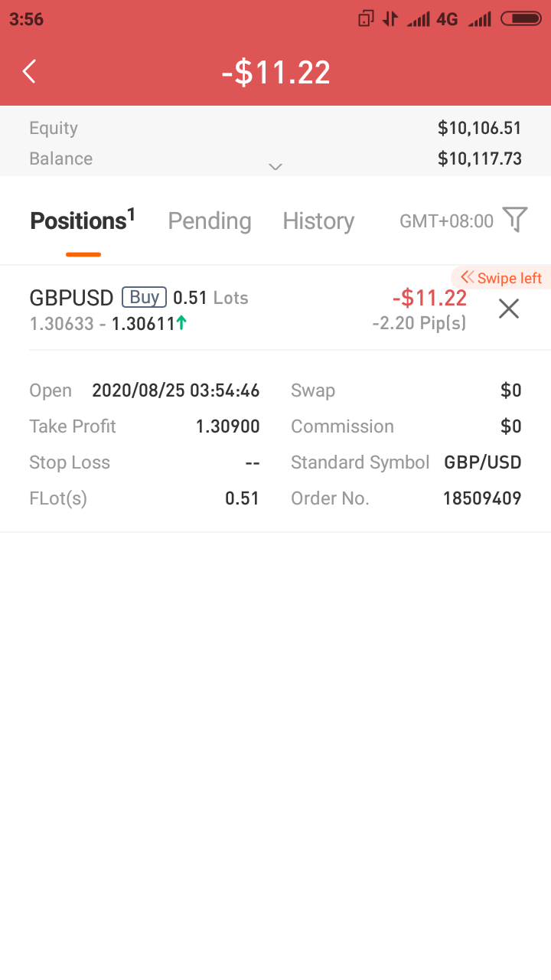
Task: Tap the data transfer arrows status icon
Action: (390, 19)
